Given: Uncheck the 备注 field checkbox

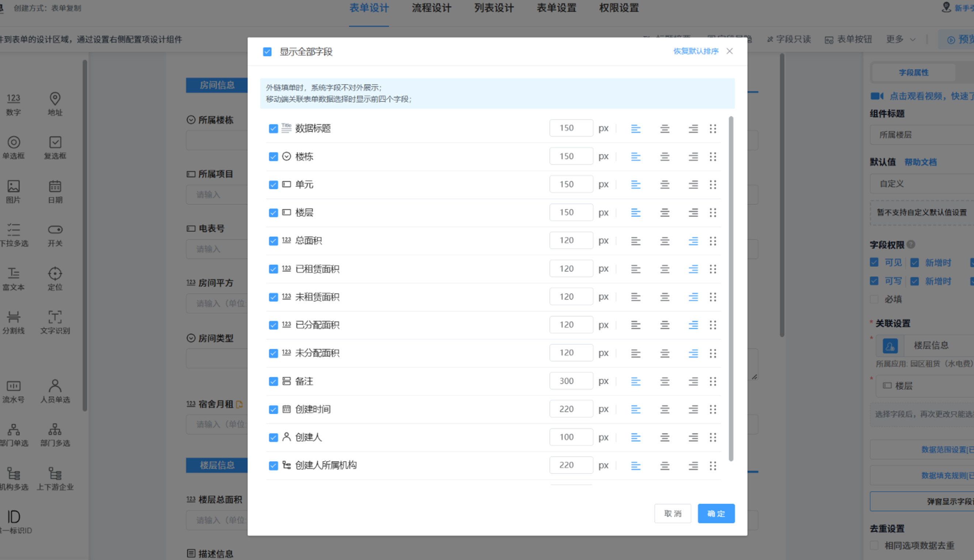Looking at the screenshot, I should click(x=273, y=381).
